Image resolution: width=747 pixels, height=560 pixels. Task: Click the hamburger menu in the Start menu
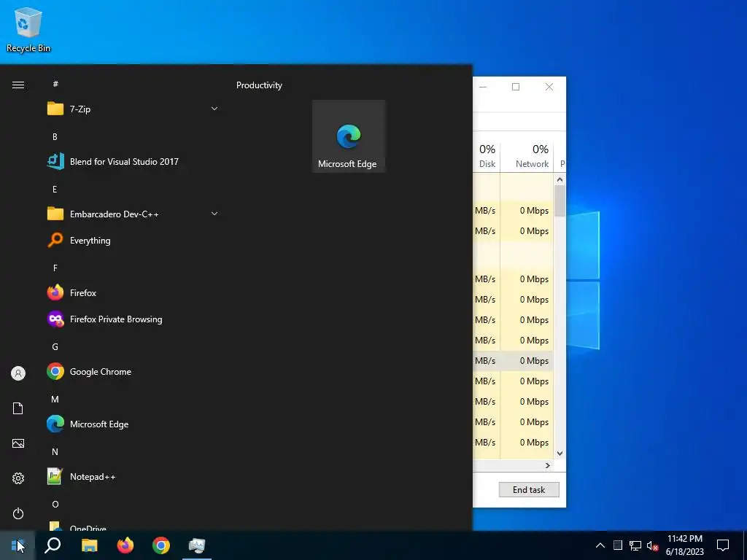click(x=18, y=85)
